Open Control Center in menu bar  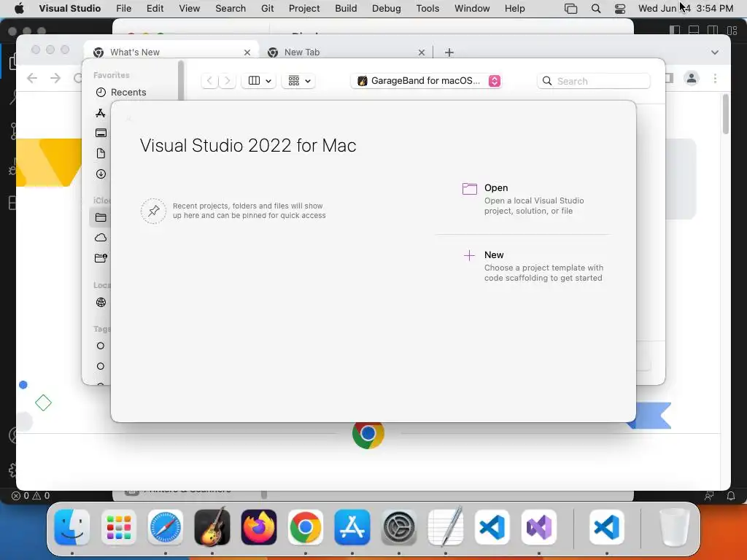[620, 9]
